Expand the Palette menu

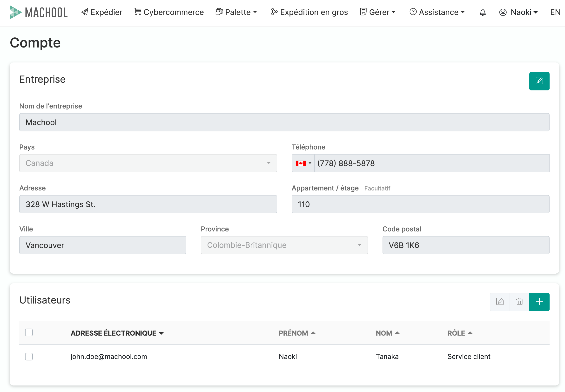[236, 12]
